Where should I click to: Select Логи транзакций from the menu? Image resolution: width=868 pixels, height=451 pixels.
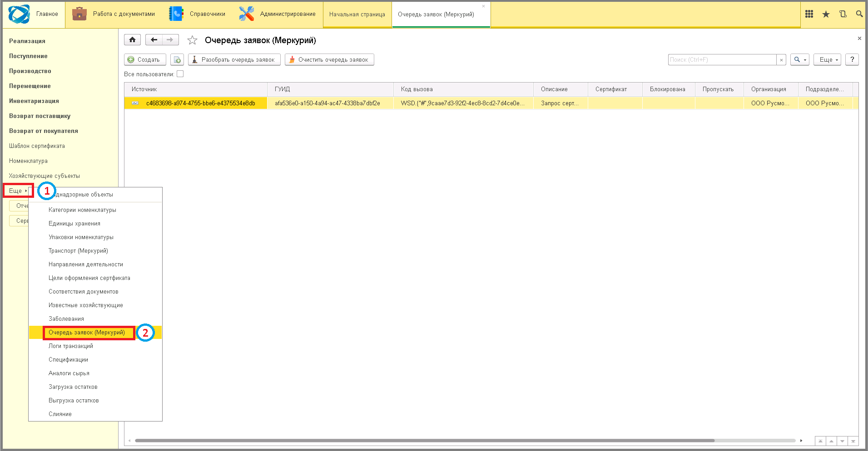(71, 346)
